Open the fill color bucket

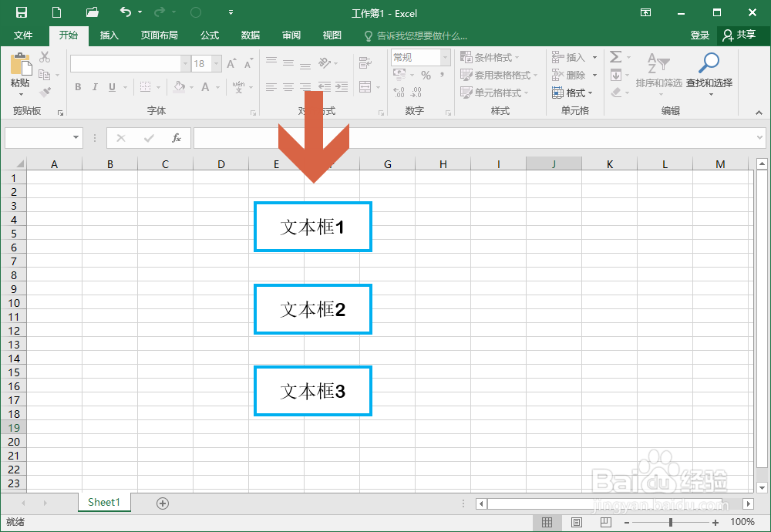click(180, 87)
